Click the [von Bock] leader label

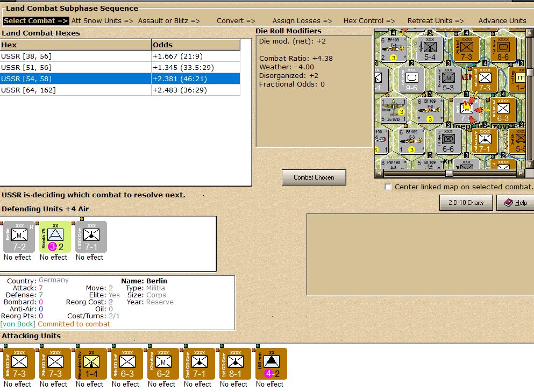[18, 324]
